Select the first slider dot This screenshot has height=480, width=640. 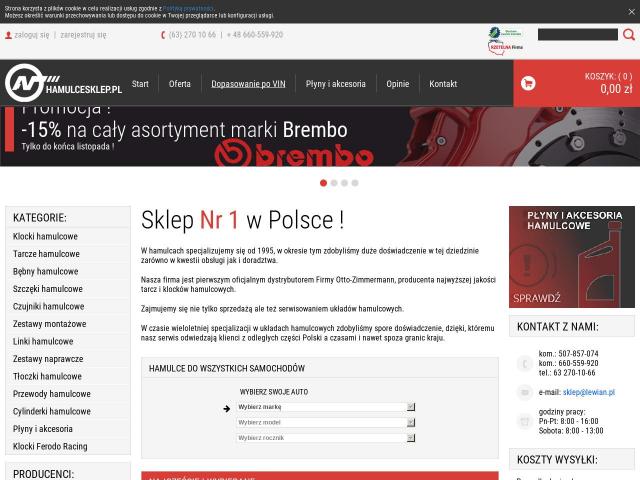pyautogui.click(x=323, y=183)
